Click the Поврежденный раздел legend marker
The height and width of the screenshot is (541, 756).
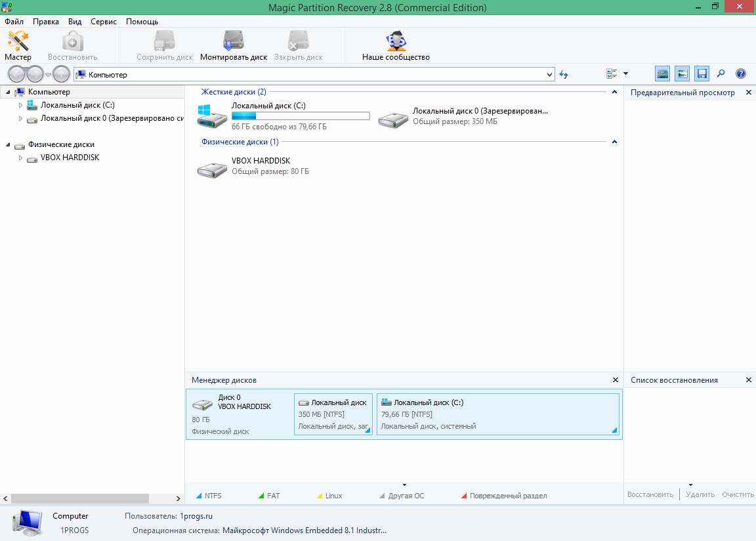coord(464,496)
